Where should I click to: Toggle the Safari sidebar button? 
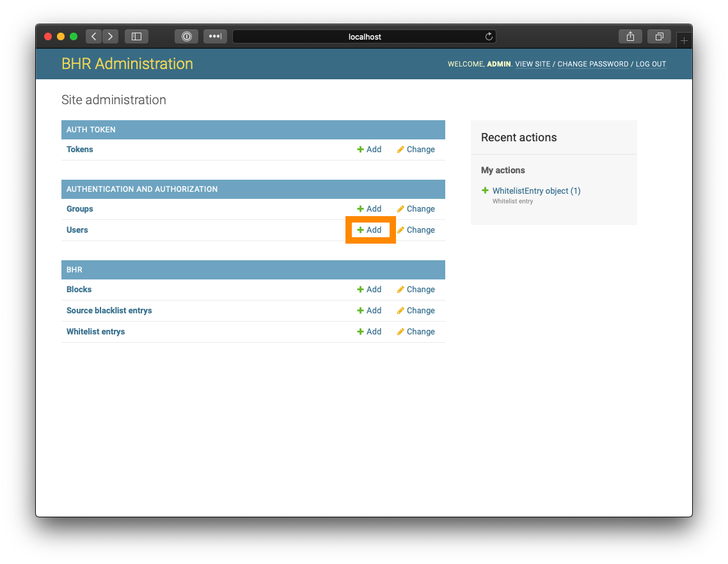click(x=136, y=36)
